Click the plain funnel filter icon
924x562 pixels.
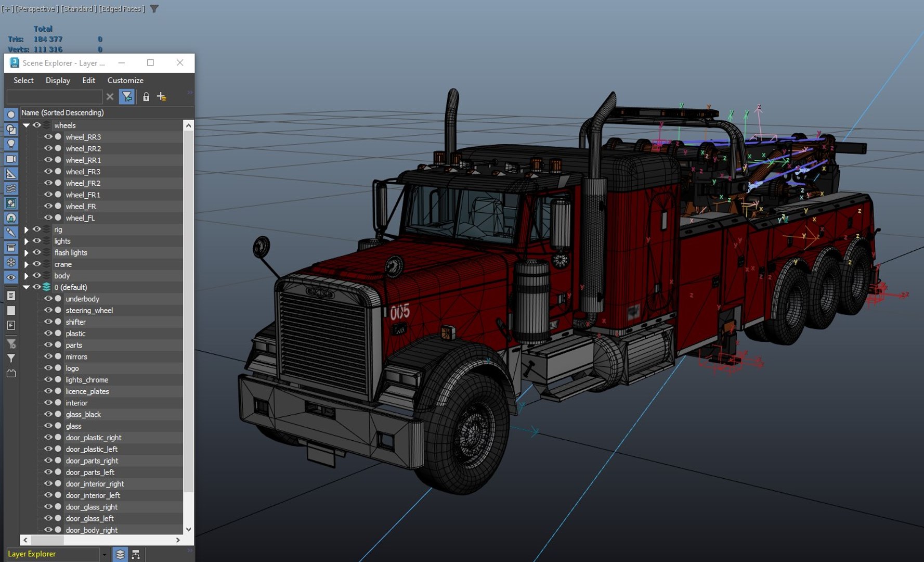[x=11, y=359]
